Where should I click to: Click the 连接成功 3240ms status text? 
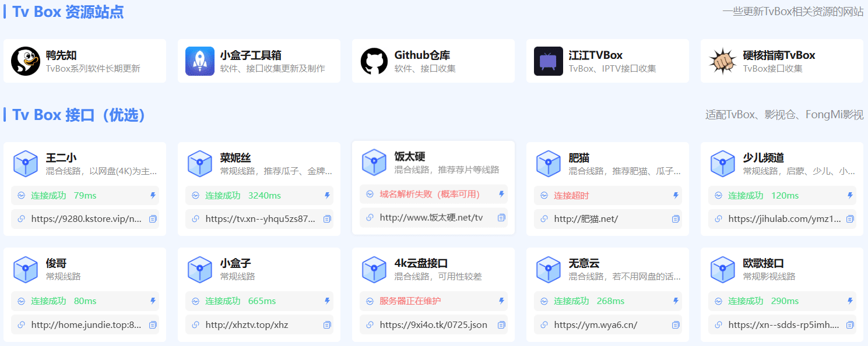(243, 195)
